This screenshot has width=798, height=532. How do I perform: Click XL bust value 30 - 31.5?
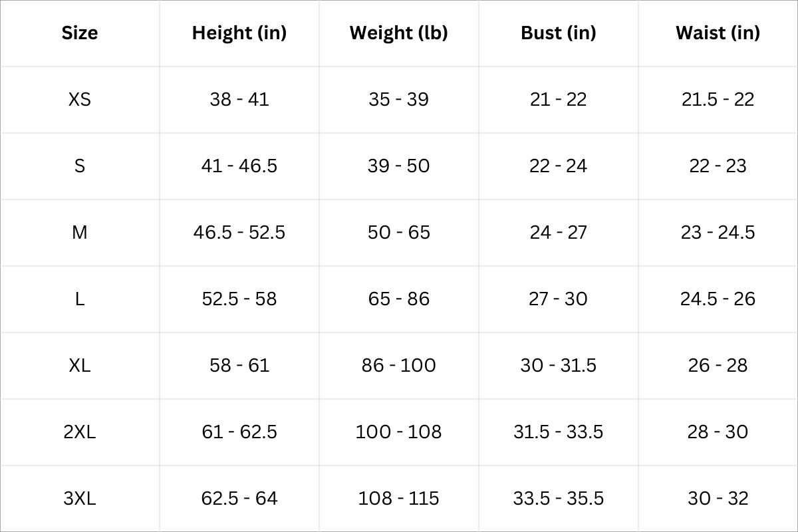(x=559, y=365)
